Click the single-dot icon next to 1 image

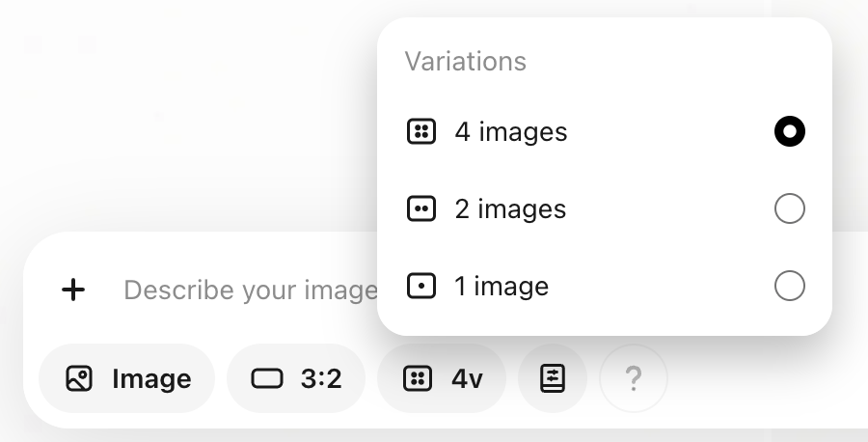pos(421,287)
